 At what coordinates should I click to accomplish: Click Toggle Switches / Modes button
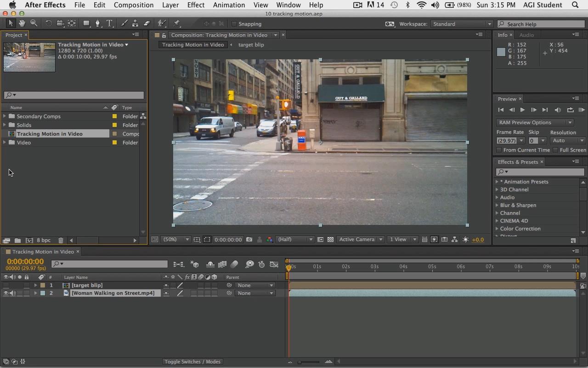192,362
